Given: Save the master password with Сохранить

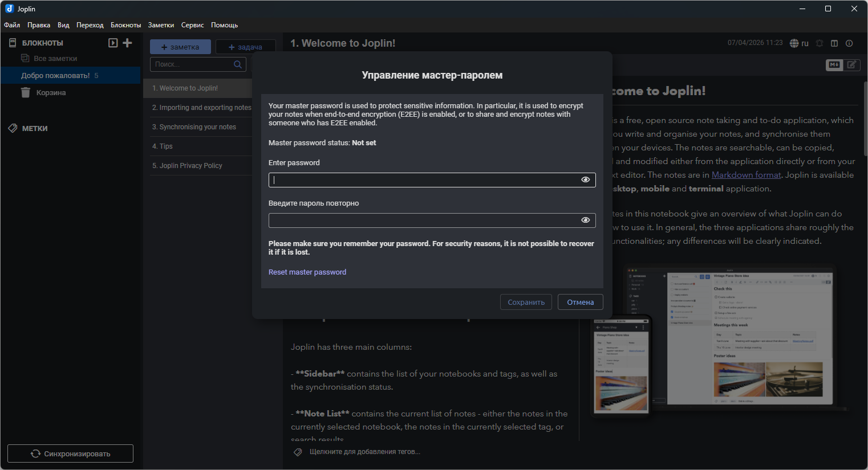Looking at the screenshot, I should click(526, 302).
